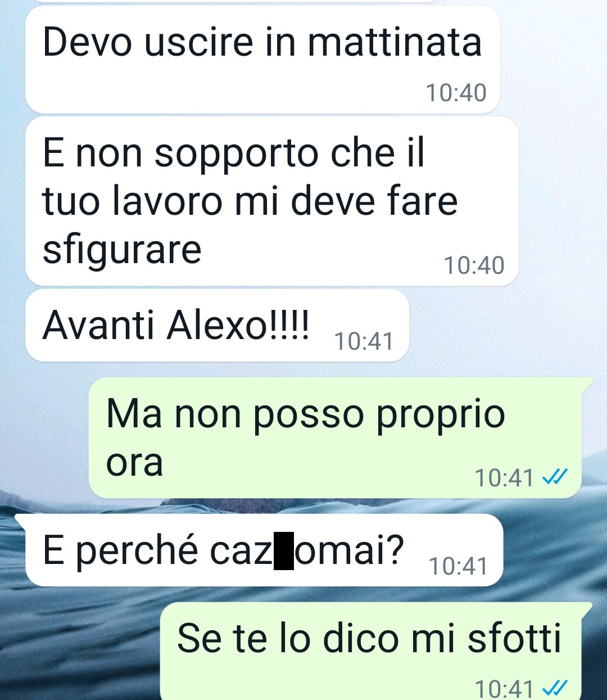The image size is (607, 700).
Task: Tap the blue read receipt on "Se te lo dico mi sfotti"
Action: 555,688
